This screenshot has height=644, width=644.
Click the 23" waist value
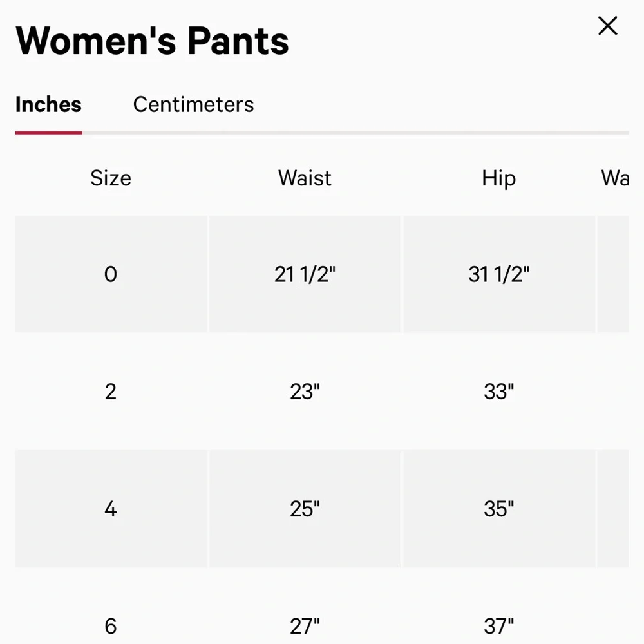tap(305, 392)
